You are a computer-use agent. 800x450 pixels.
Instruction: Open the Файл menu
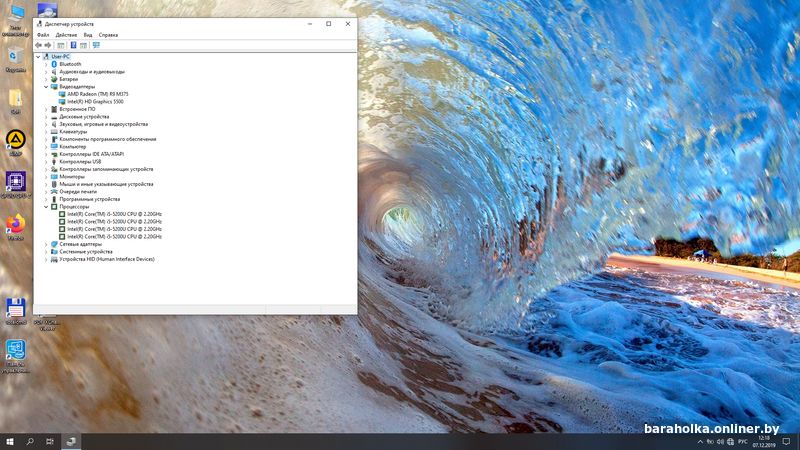coord(43,35)
